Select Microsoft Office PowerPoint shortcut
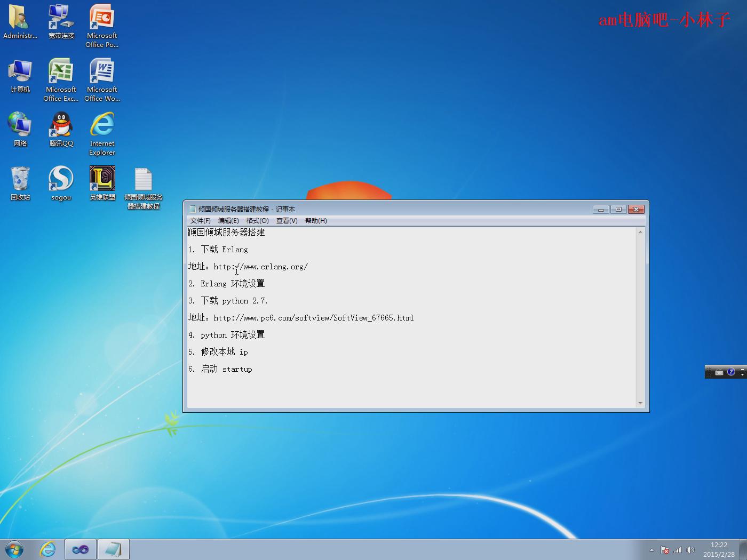 pyautogui.click(x=102, y=18)
